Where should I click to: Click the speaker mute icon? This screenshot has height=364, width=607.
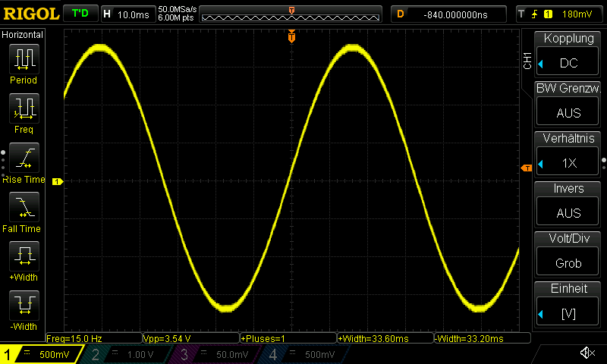pos(587,353)
